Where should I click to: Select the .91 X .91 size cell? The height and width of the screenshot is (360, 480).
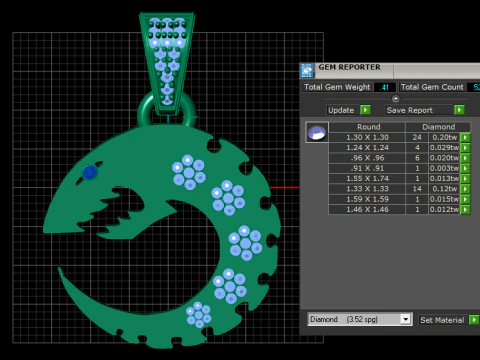pos(367,168)
